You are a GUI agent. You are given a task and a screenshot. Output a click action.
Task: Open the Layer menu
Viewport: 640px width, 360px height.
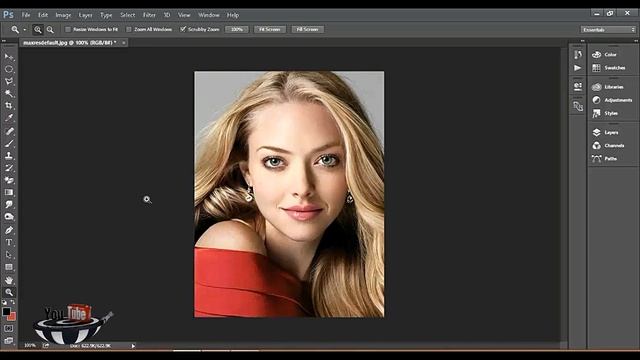[x=85, y=15]
